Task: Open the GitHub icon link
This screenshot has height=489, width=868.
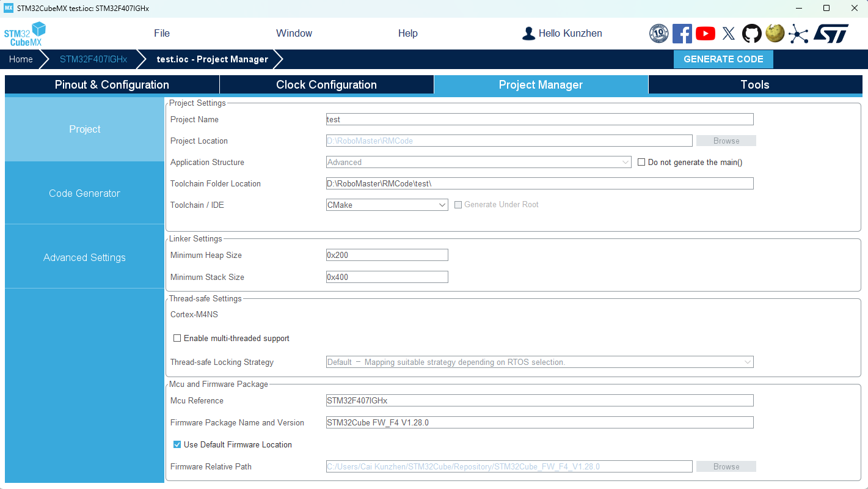Action: pyautogui.click(x=751, y=33)
